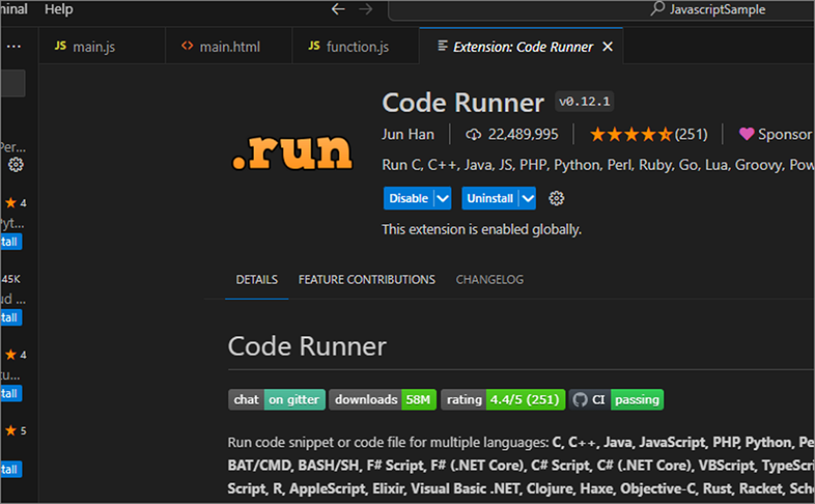Select the Extension: Code Runner tab
Image resolution: width=815 pixels, height=504 pixels.
521,46
